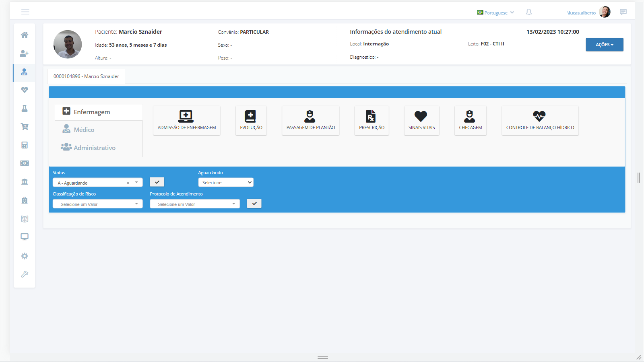644x362 pixels.
Task: Select the Checagem icon
Action: 470,120
